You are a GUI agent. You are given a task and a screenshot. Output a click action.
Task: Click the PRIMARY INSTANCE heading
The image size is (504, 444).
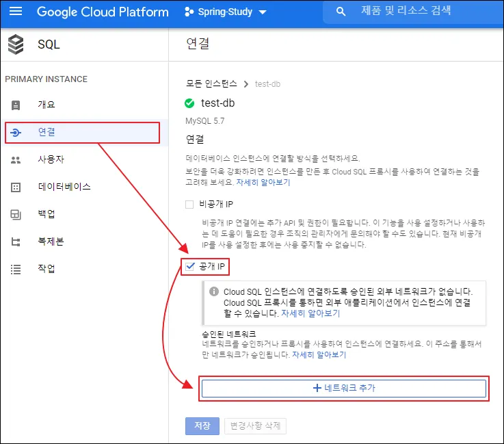coord(47,79)
